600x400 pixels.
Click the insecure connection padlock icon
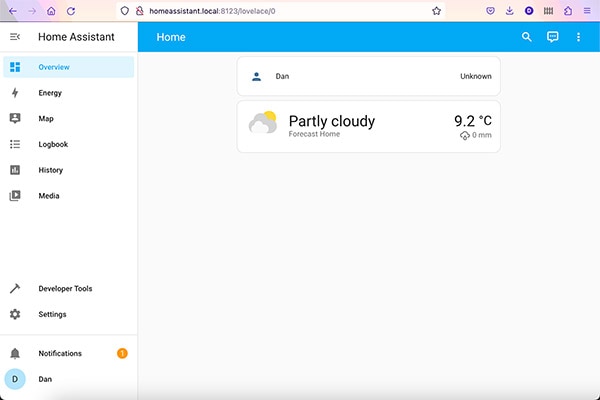pos(140,11)
